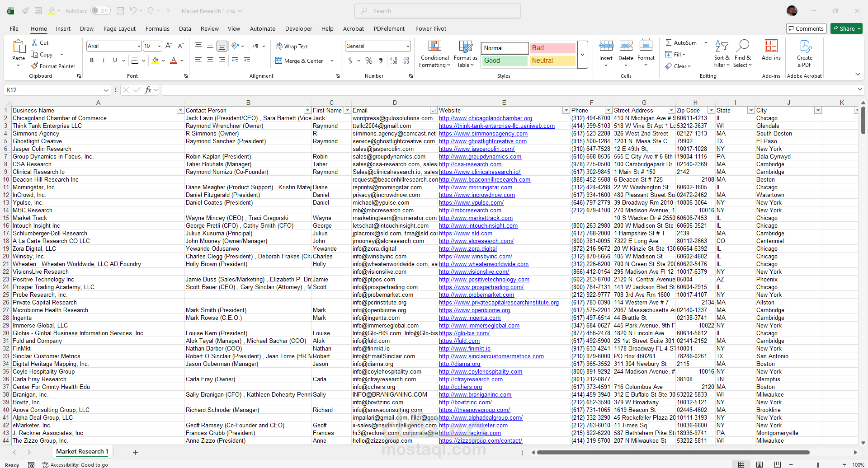Viewport: 868px width, 468px height.
Task: Click the vertical scrollbar thumb
Action: (863, 122)
